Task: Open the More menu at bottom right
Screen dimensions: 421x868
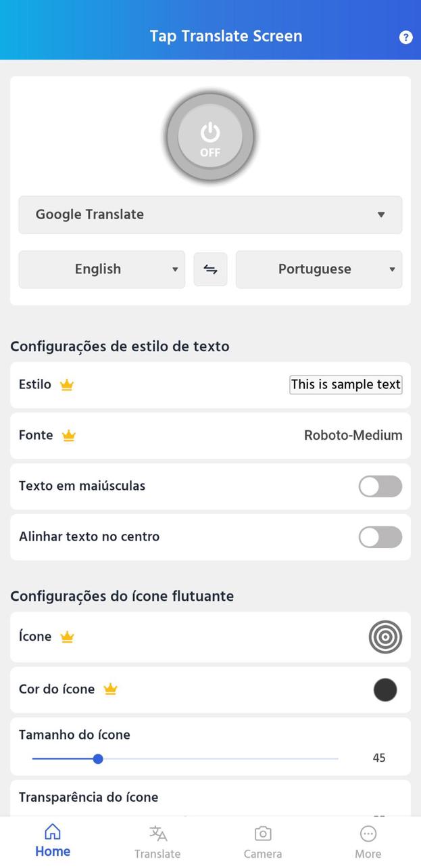Action: click(368, 839)
